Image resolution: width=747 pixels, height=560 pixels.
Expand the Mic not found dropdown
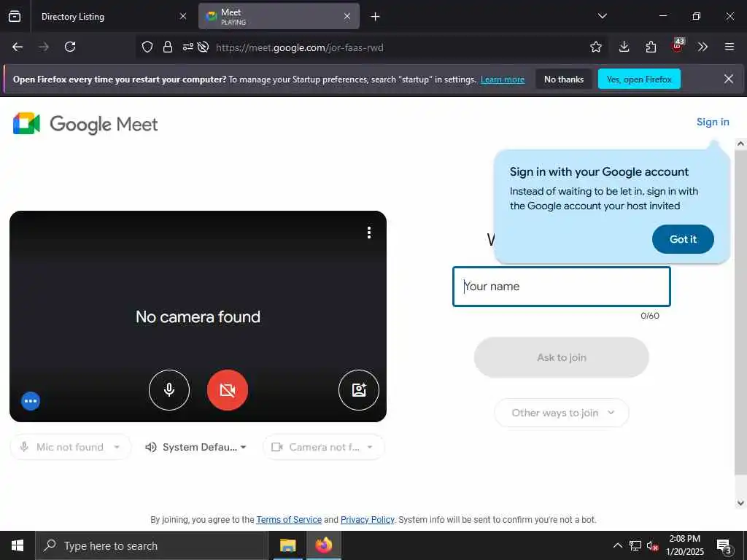pos(71,447)
